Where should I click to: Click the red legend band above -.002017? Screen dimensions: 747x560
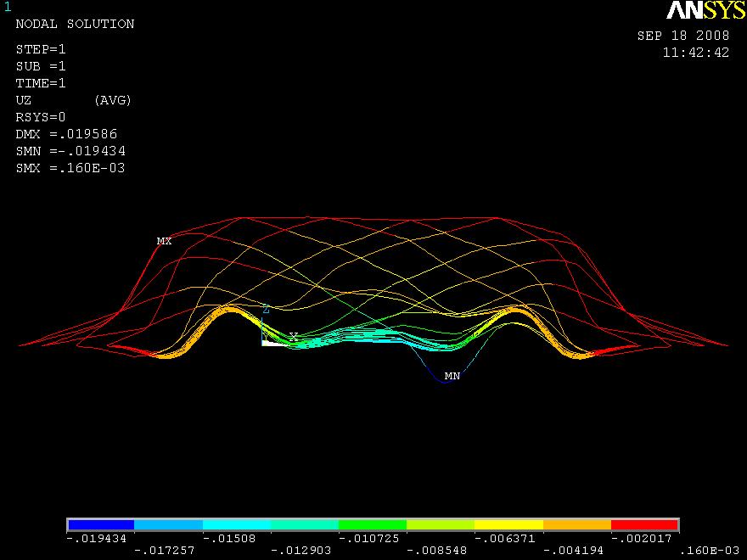click(x=644, y=524)
